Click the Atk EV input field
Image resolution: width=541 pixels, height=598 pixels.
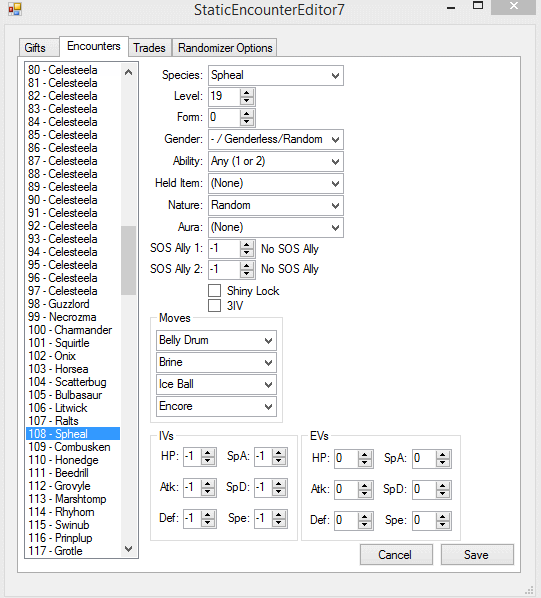(347, 489)
